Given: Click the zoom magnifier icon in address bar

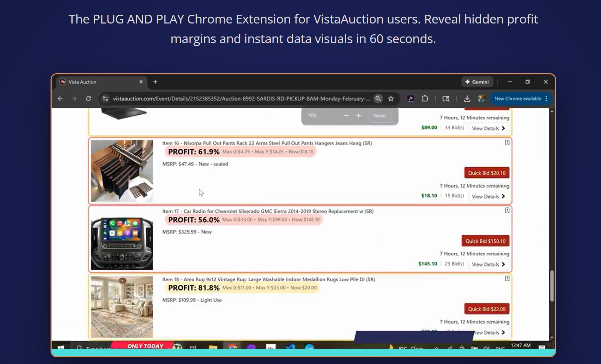Looking at the screenshot, I should point(378,99).
